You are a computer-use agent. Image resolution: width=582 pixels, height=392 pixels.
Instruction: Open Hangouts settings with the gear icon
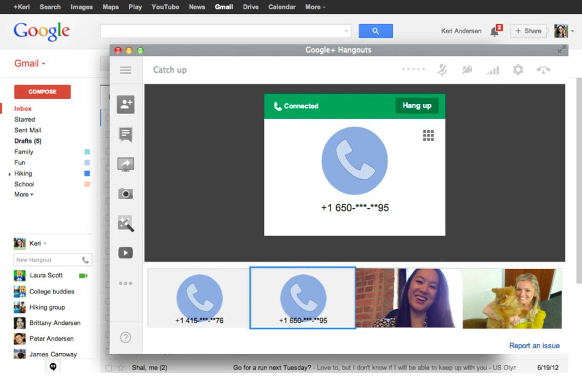[518, 70]
